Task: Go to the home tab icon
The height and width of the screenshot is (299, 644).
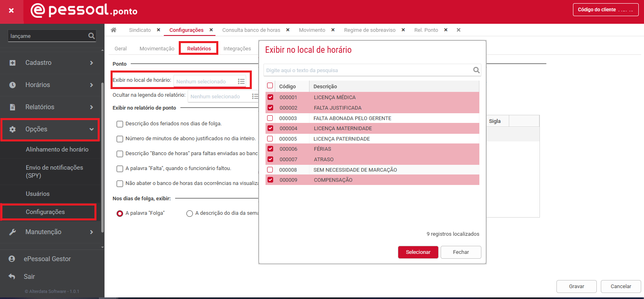Action: click(114, 30)
